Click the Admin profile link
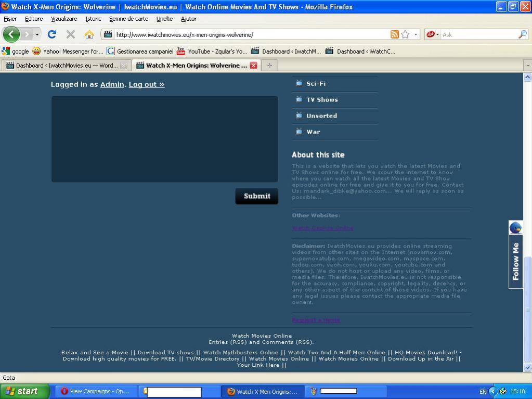 tap(112, 84)
